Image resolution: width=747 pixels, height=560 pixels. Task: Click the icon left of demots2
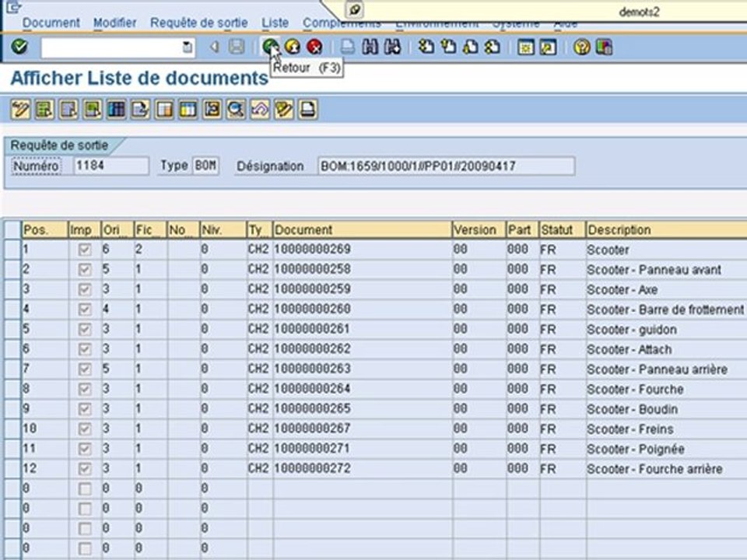(355, 9)
